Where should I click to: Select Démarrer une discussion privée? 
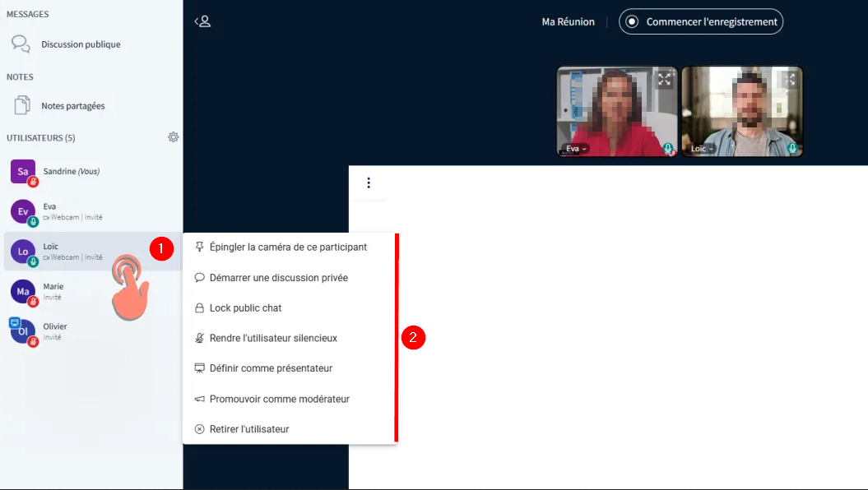click(278, 278)
